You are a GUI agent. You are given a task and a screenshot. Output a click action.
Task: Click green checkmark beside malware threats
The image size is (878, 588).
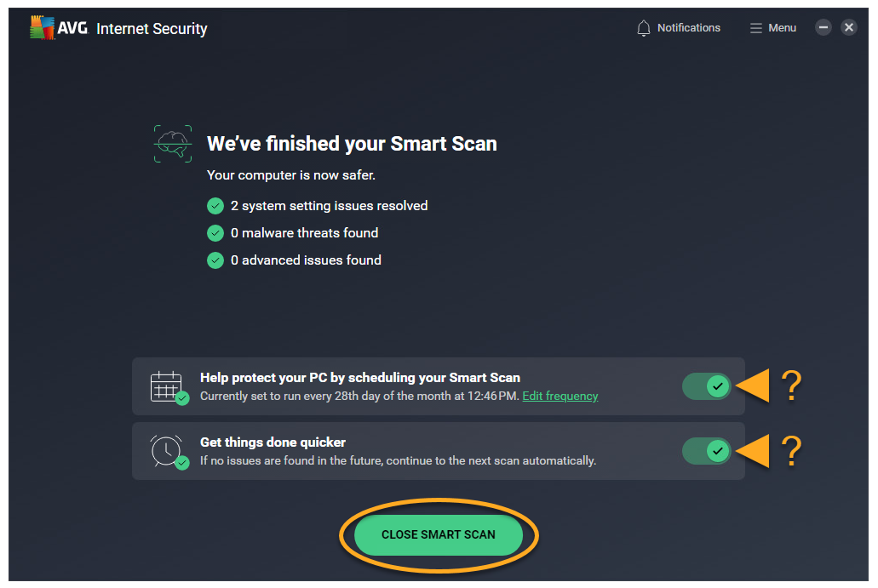click(215, 233)
